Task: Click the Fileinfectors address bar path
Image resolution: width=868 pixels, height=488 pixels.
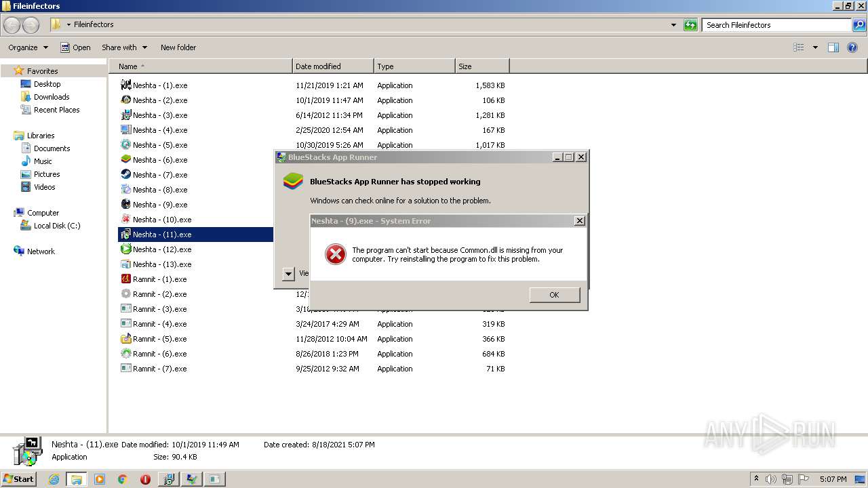Action: [94, 25]
